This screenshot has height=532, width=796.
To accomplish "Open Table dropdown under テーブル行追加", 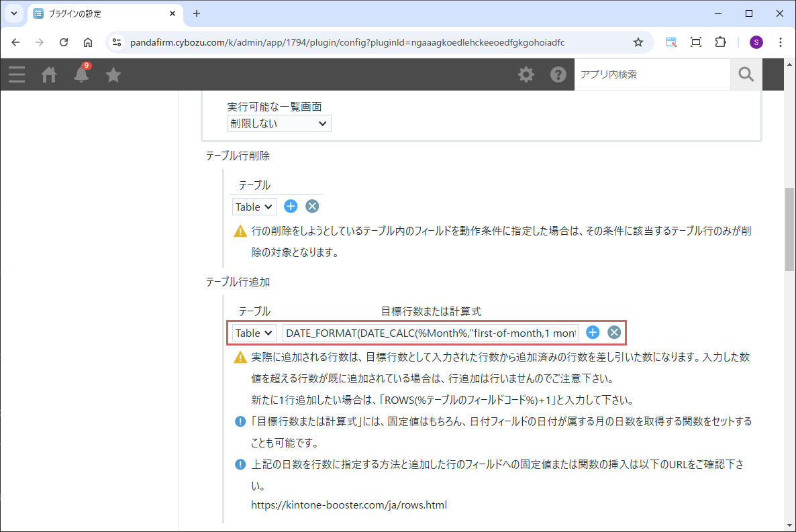I will [254, 333].
